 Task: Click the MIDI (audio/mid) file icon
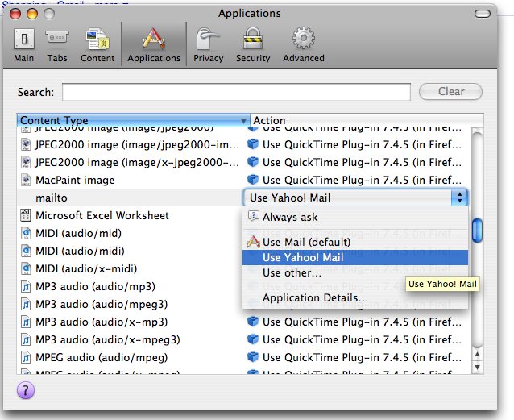pyautogui.click(x=26, y=233)
